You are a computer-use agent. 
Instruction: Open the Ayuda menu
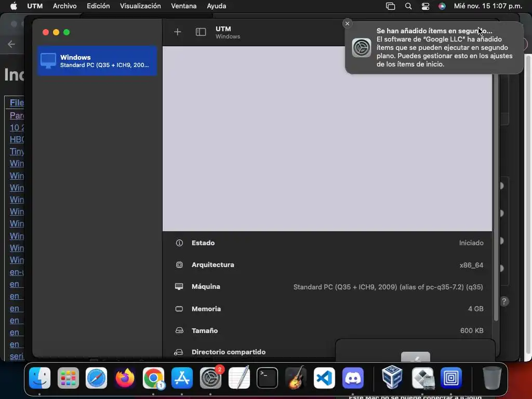tap(217, 6)
